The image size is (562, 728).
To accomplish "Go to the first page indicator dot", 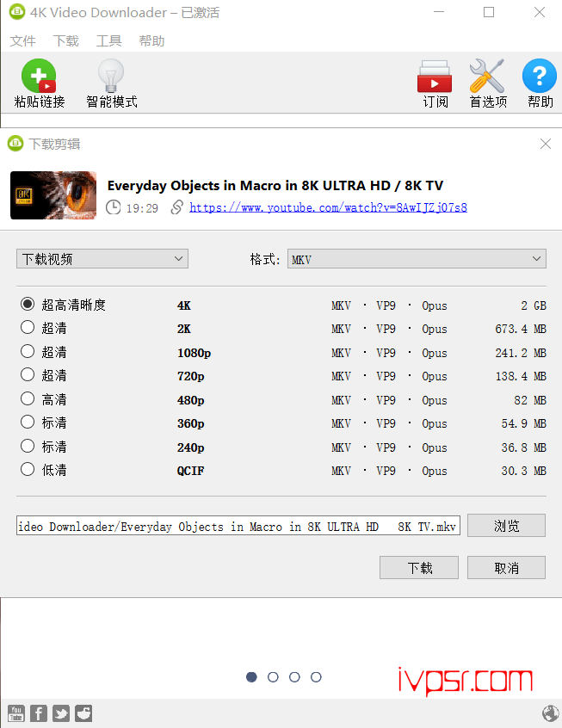I will point(251,677).
